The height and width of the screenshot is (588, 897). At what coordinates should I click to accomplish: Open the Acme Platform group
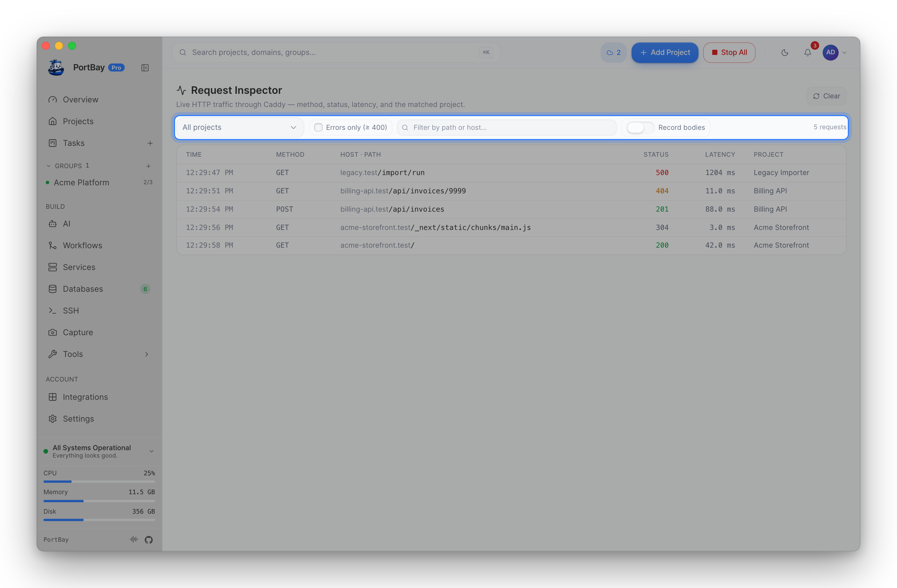click(100, 182)
